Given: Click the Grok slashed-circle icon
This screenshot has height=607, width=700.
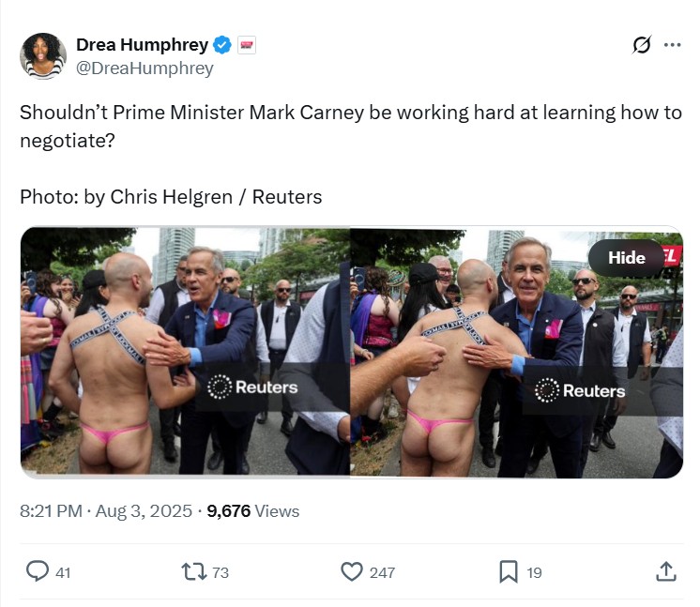Looking at the screenshot, I should coord(642,45).
